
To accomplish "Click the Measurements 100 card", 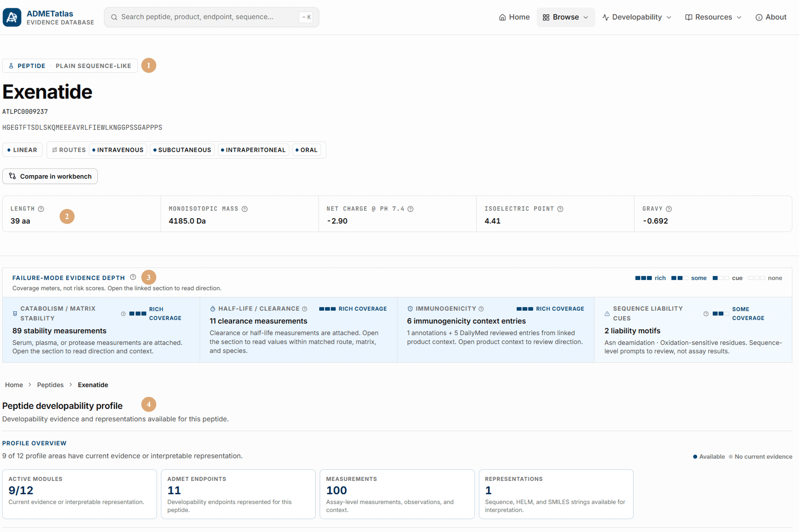I will coord(397,494).
